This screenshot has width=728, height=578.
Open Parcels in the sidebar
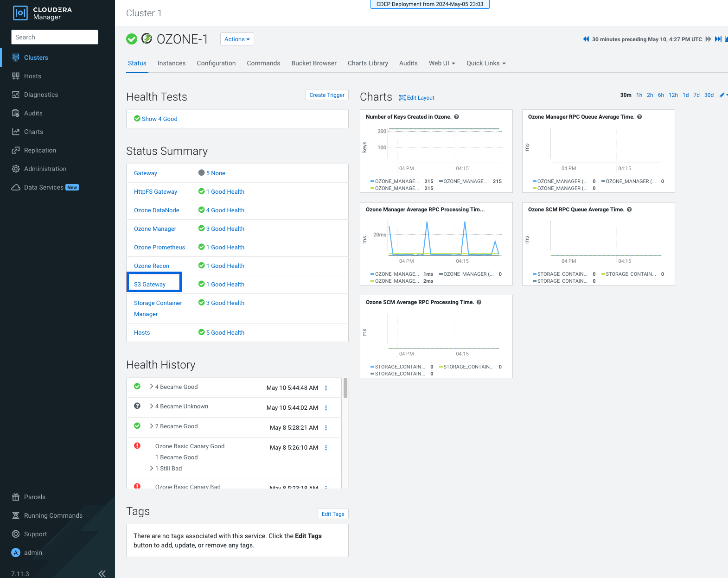pyautogui.click(x=34, y=497)
